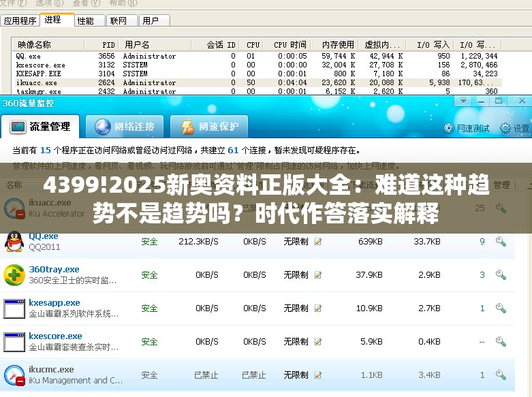Open connection count 9 for QQ.exe
This screenshot has height=397, width=532.
(482, 242)
